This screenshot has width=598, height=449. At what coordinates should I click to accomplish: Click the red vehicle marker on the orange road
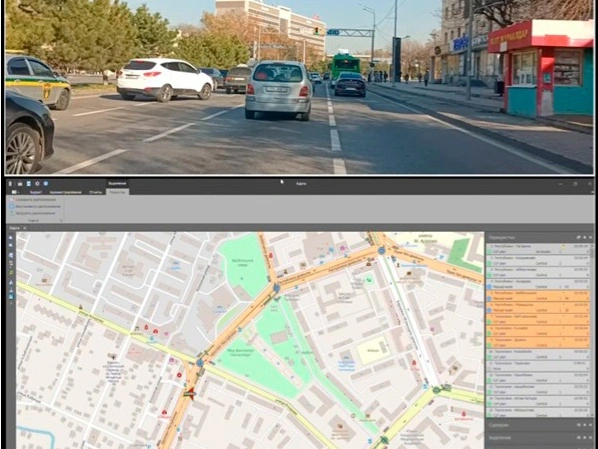point(190,393)
